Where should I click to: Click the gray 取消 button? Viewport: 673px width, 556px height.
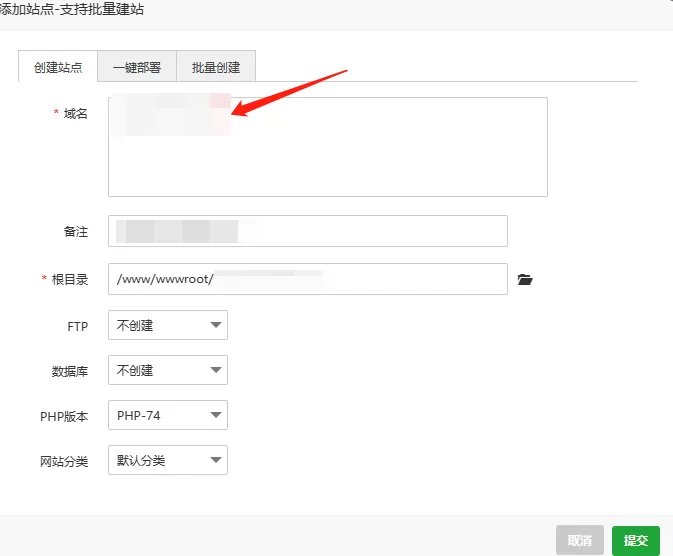(580, 540)
